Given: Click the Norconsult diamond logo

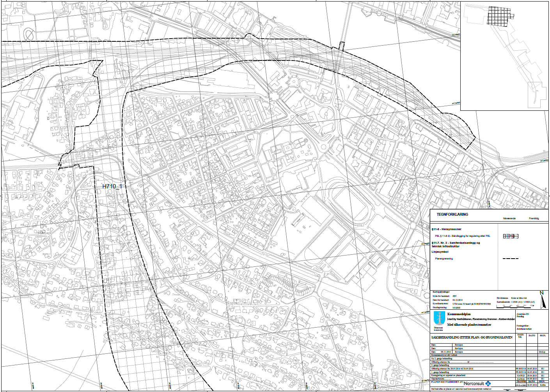Looking at the screenshot, I should coord(488,383).
